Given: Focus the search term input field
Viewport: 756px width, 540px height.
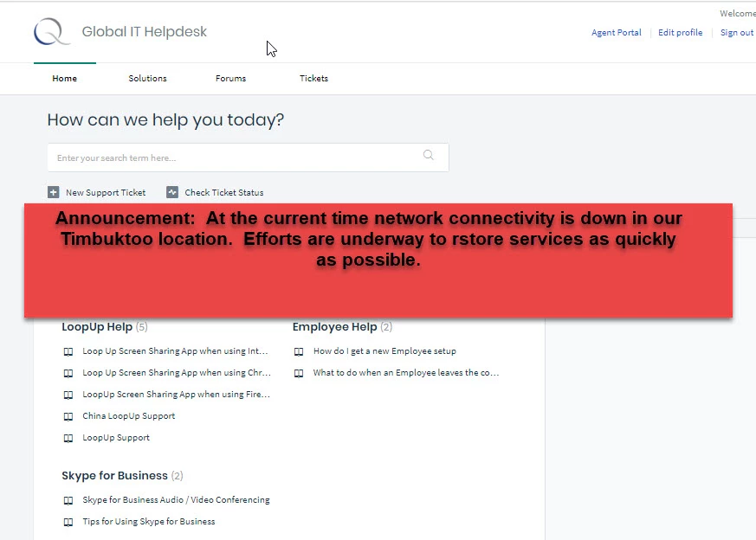Looking at the screenshot, I should [248, 157].
